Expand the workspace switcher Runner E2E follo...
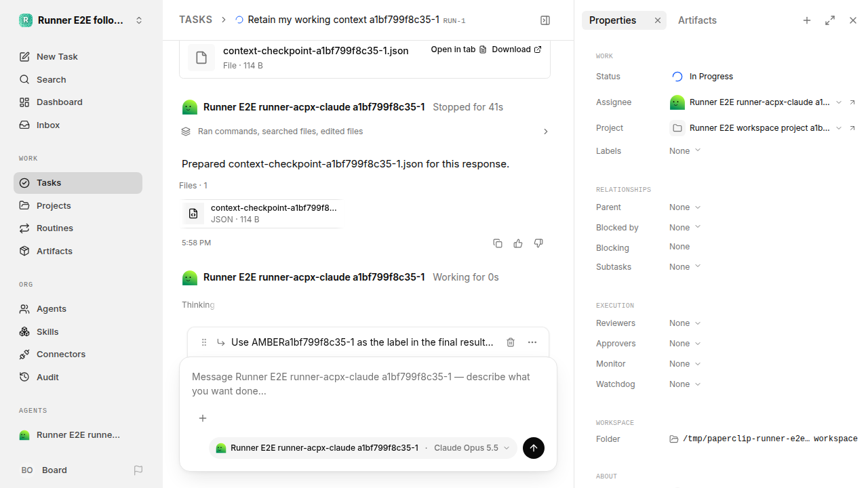Screen dimensions: 868x488 coord(81,20)
